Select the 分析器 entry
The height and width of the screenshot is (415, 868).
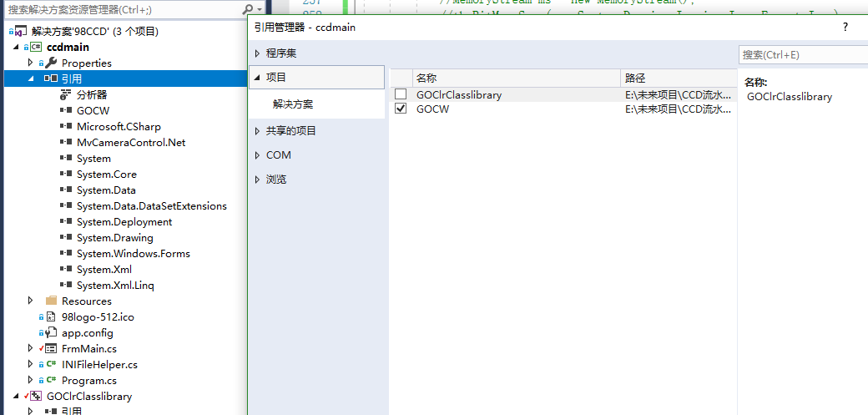point(92,94)
